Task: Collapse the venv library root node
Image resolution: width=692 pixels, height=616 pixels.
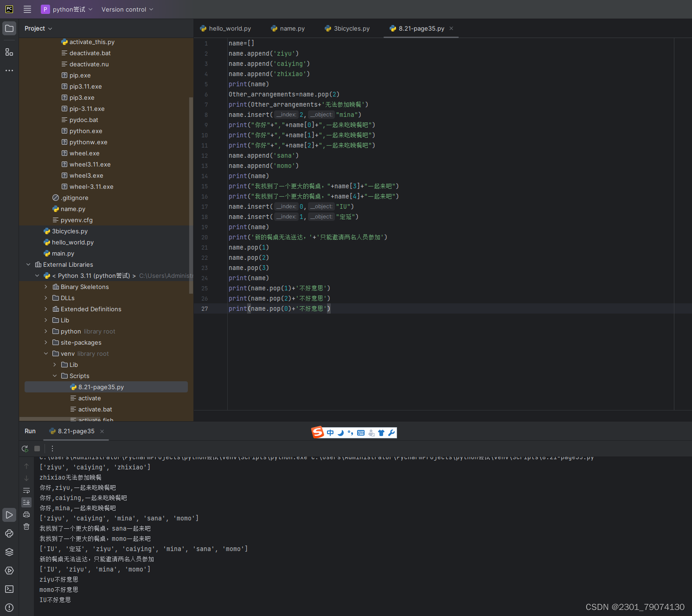Action: coord(46,353)
